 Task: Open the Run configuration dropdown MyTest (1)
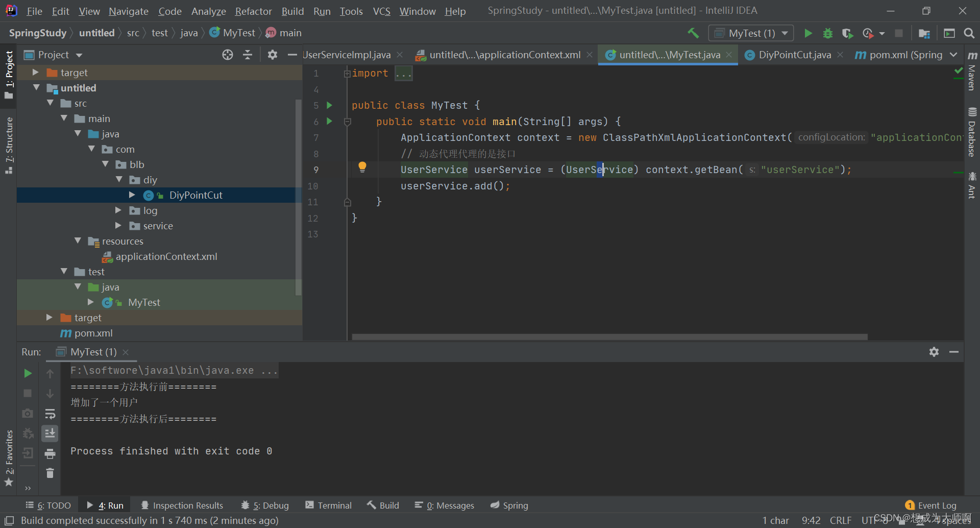[x=751, y=33]
